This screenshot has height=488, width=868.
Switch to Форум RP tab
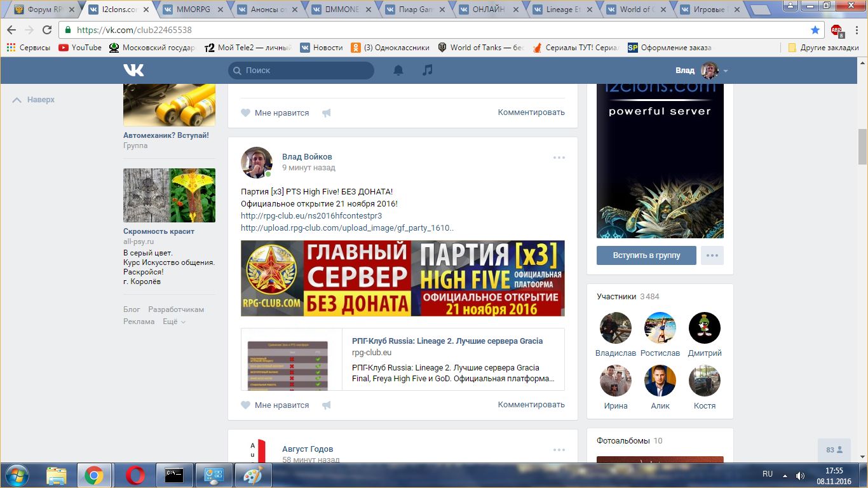pos(44,10)
